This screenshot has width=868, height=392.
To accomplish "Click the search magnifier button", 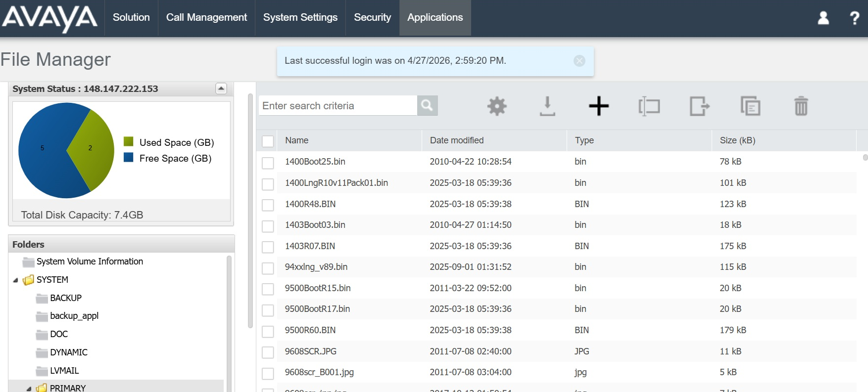I will tap(427, 105).
